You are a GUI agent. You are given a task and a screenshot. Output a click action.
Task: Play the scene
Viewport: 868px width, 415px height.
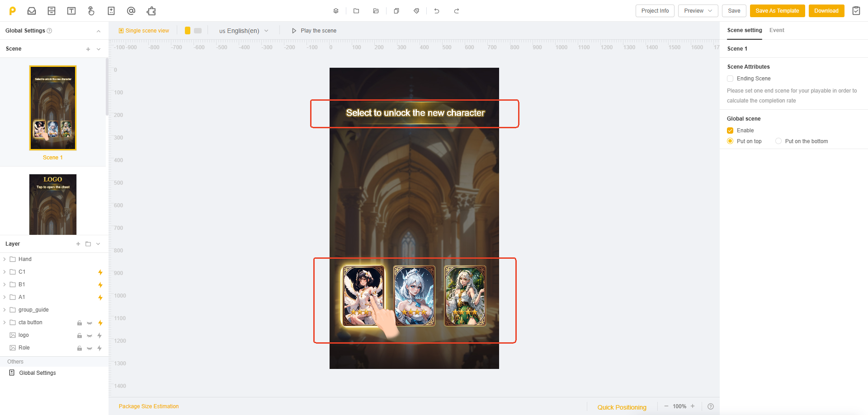pos(314,31)
